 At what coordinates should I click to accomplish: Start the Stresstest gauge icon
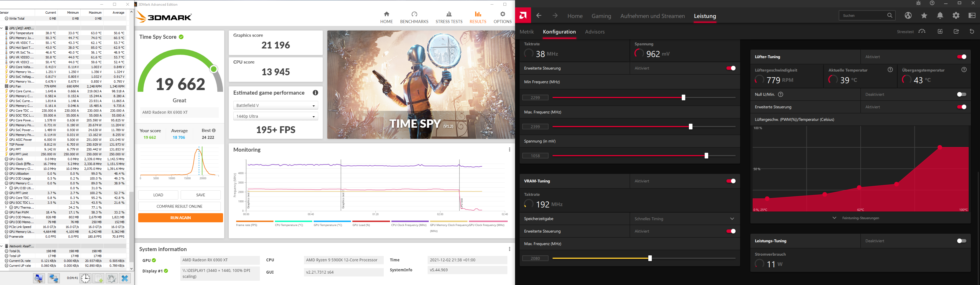click(922, 31)
